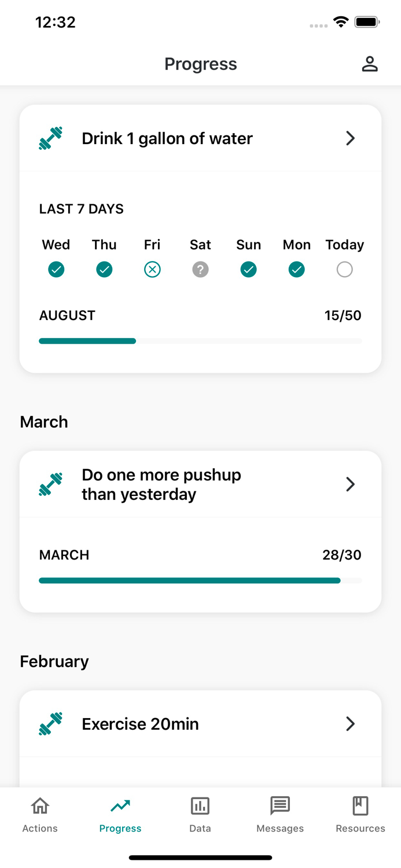401x868 pixels.
Task: Toggle Today's empty completion circle
Action: pos(344,269)
